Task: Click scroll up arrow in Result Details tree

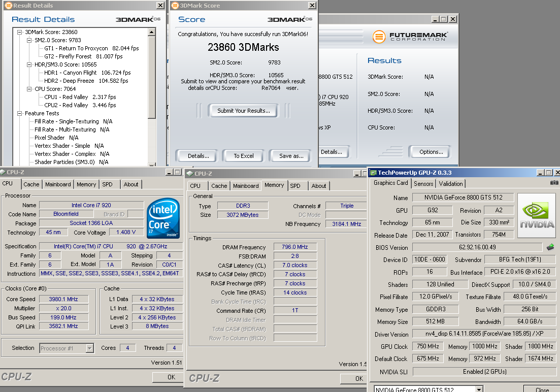Action: 152,32
